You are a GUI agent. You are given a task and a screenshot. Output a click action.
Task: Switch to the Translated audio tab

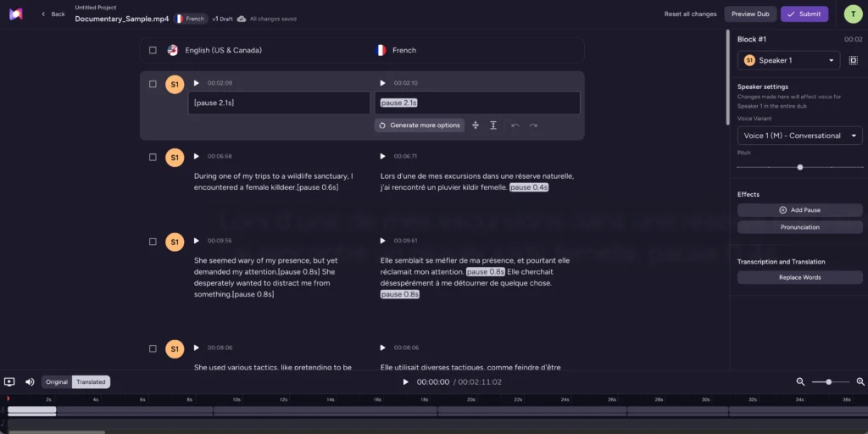(91, 382)
